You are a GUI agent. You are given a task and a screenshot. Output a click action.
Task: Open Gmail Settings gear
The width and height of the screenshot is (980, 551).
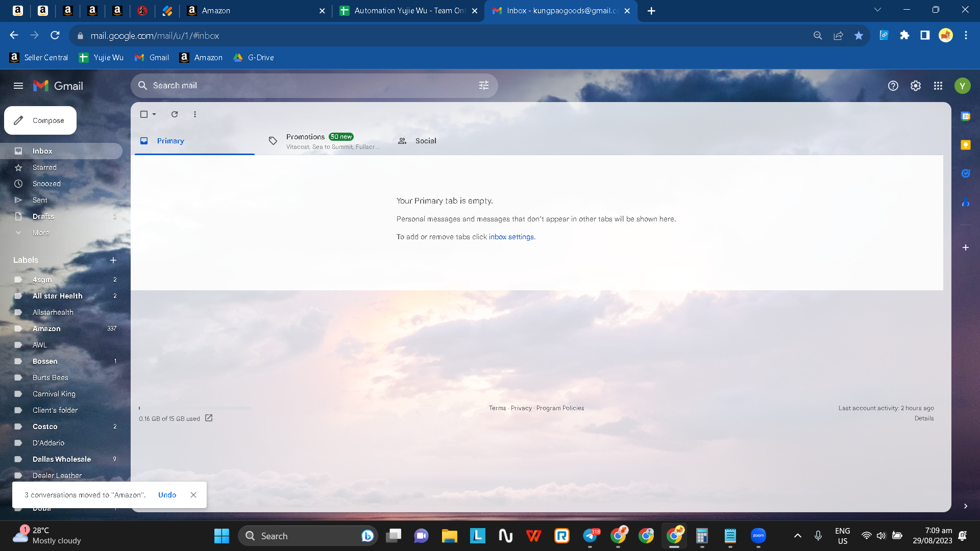pos(916,86)
